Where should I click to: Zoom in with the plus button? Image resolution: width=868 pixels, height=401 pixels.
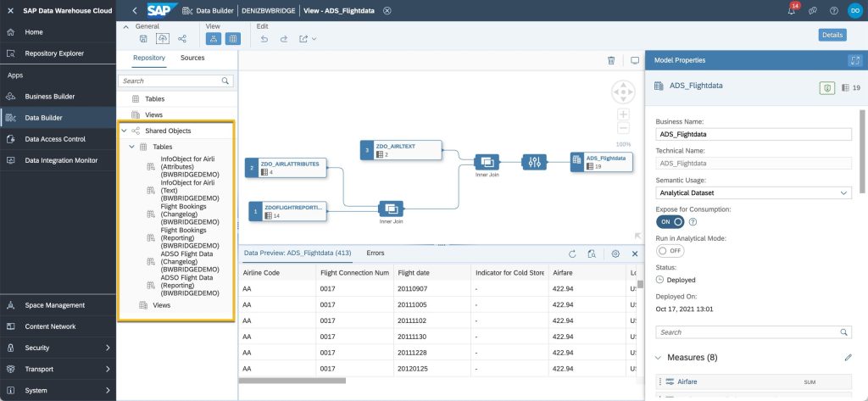pyautogui.click(x=623, y=114)
